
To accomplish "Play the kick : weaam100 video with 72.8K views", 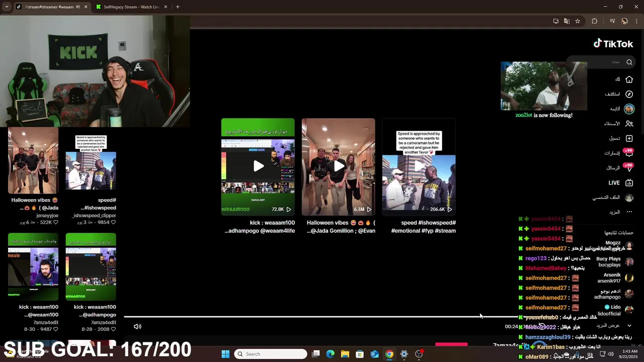I will point(258,166).
